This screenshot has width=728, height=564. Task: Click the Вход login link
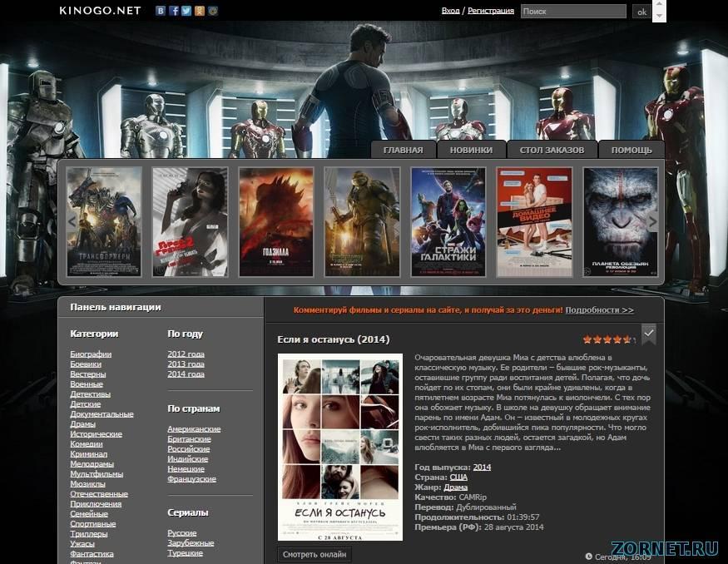coord(450,11)
